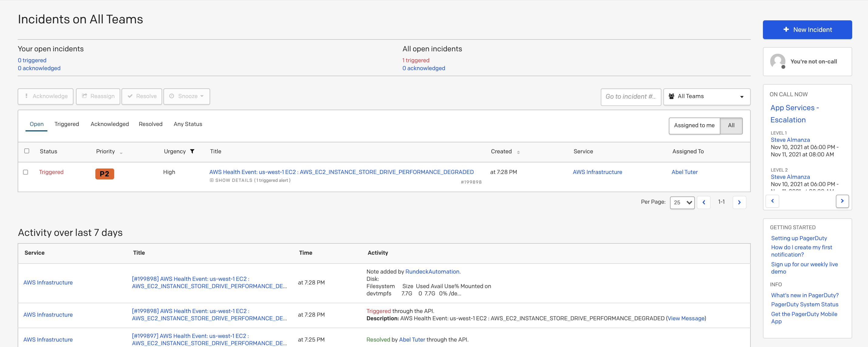This screenshot has height=347, width=868.
Task: Click the Resolve button
Action: coord(142,96)
